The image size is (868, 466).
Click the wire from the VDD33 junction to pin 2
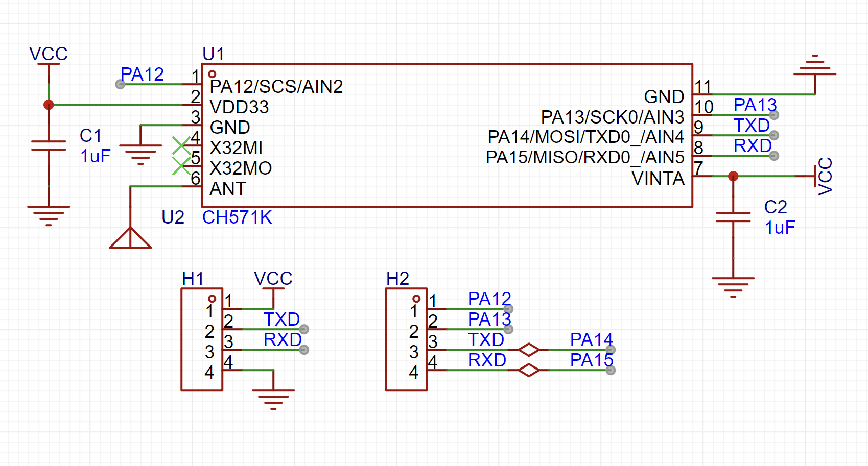click(x=118, y=105)
